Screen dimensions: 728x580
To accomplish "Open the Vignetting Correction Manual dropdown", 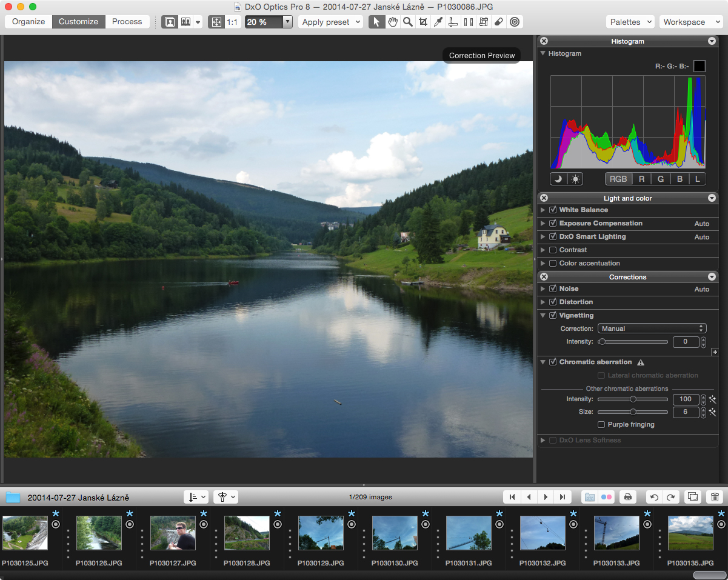I will point(652,328).
